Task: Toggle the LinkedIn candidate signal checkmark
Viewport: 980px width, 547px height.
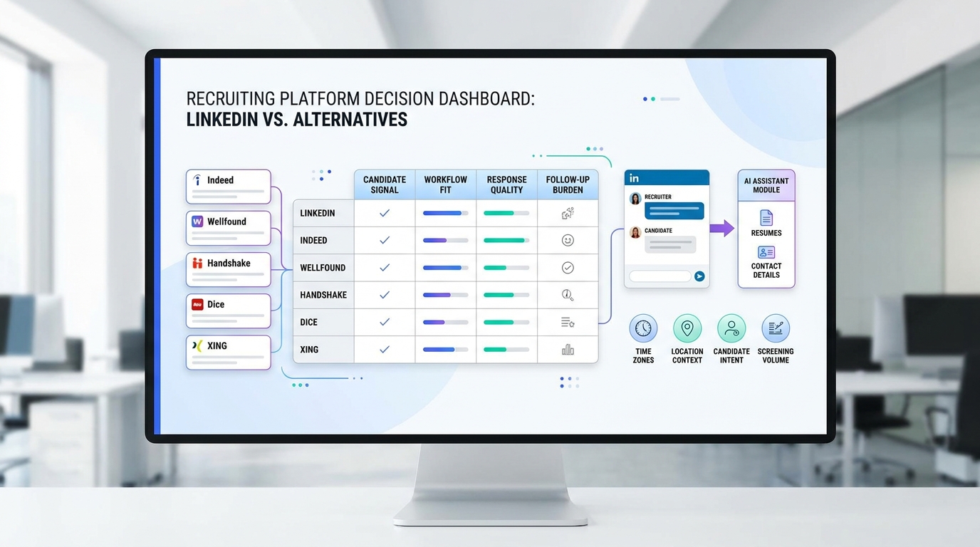Action: [x=385, y=213]
